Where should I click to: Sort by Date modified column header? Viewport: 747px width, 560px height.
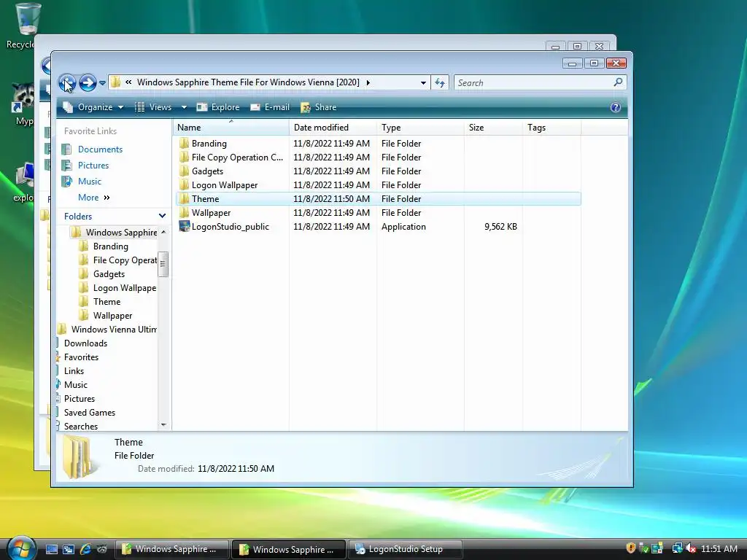coord(333,127)
